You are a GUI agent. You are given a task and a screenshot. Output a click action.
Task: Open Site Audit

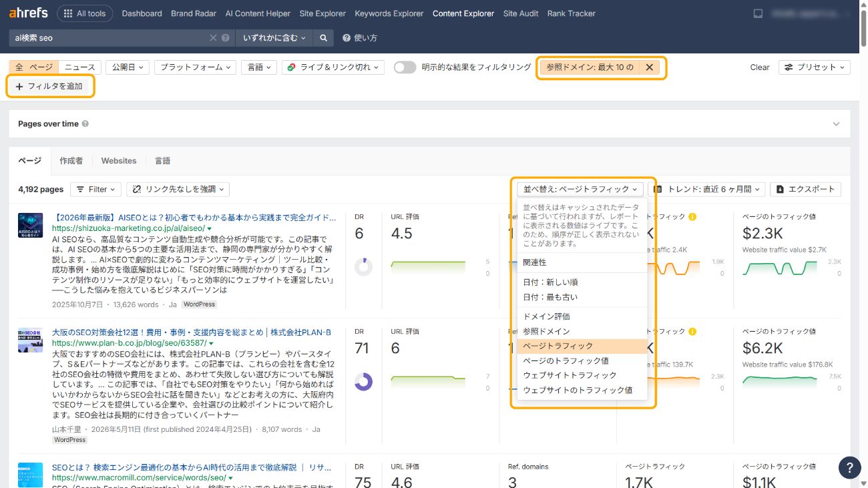(x=521, y=13)
